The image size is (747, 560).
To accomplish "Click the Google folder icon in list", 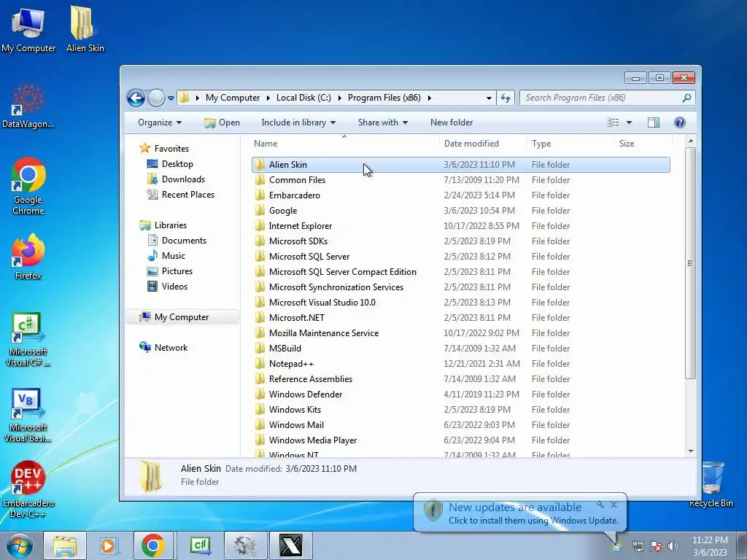I will [260, 211].
